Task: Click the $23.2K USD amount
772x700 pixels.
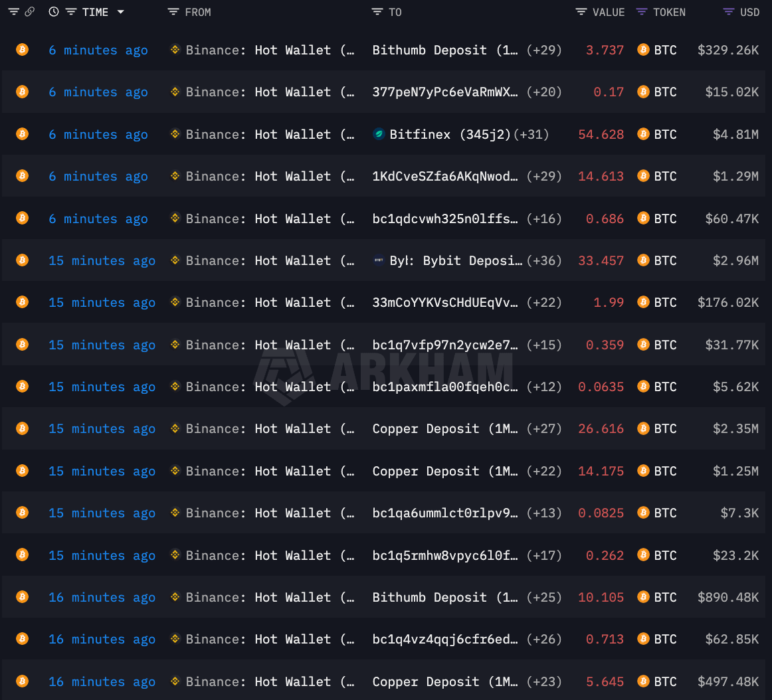Action: 735,555
